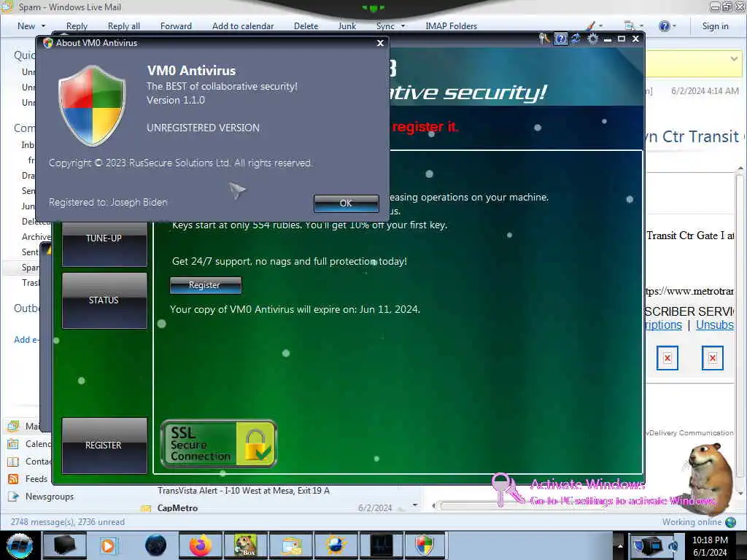747x560 pixels.
Task: Open the Mail shortcut icon
Action: pyautogui.click(x=13, y=426)
